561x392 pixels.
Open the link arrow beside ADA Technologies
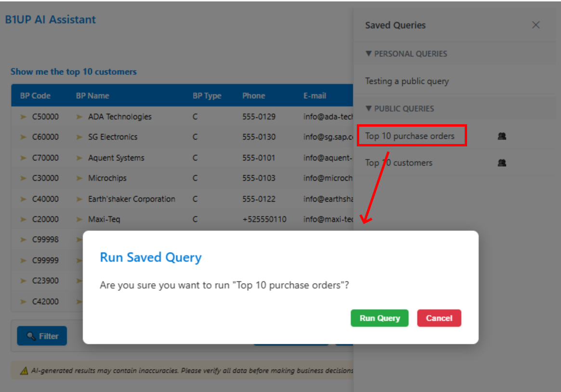pyautogui.click(x=79, y=117)
